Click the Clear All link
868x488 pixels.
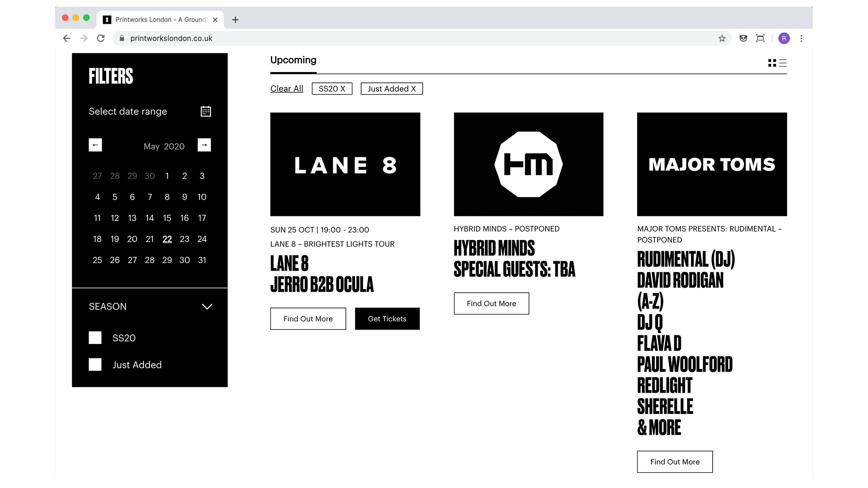click(286, 89)
